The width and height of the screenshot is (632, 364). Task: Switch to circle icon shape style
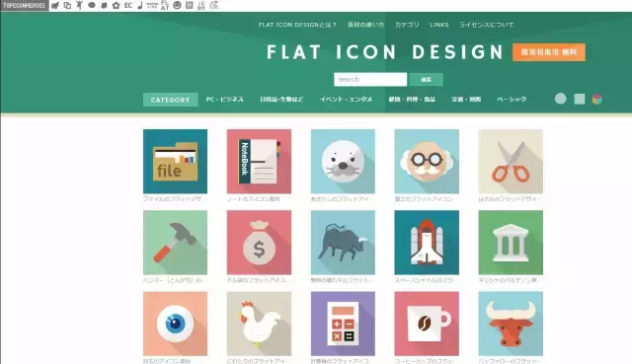pos(560,99)
